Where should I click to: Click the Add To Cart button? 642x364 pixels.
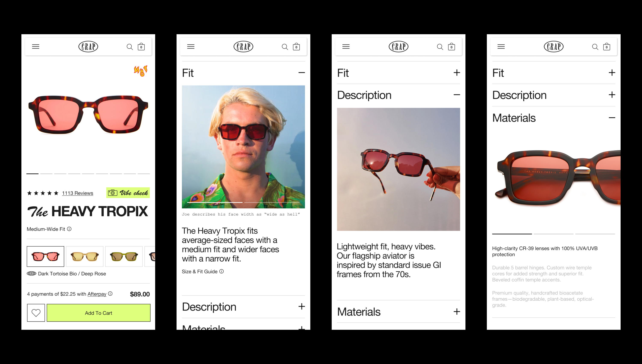(98, 313)
